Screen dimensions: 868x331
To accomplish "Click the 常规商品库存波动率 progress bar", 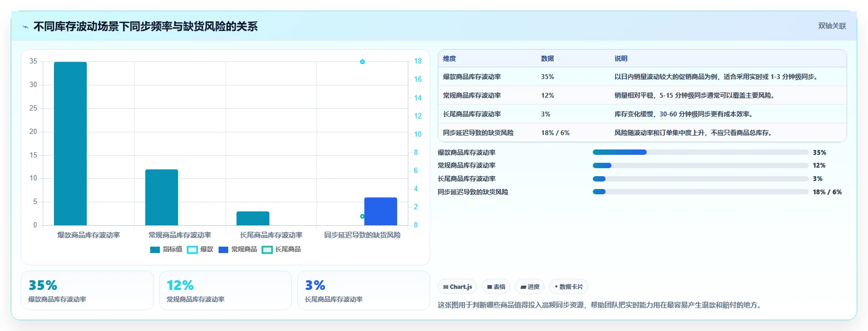I will tap(701, 165).
